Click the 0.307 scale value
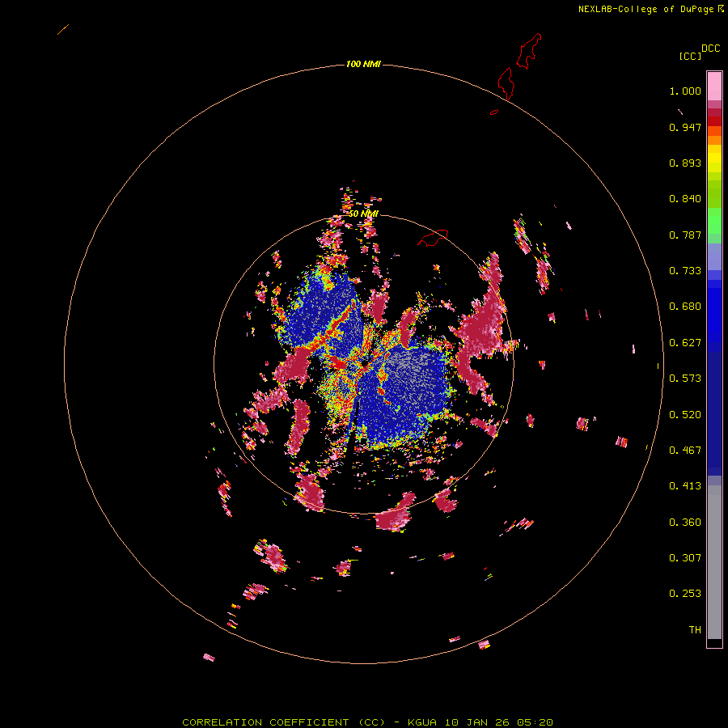Screen dimensions: 728x728 pos(685,558)
